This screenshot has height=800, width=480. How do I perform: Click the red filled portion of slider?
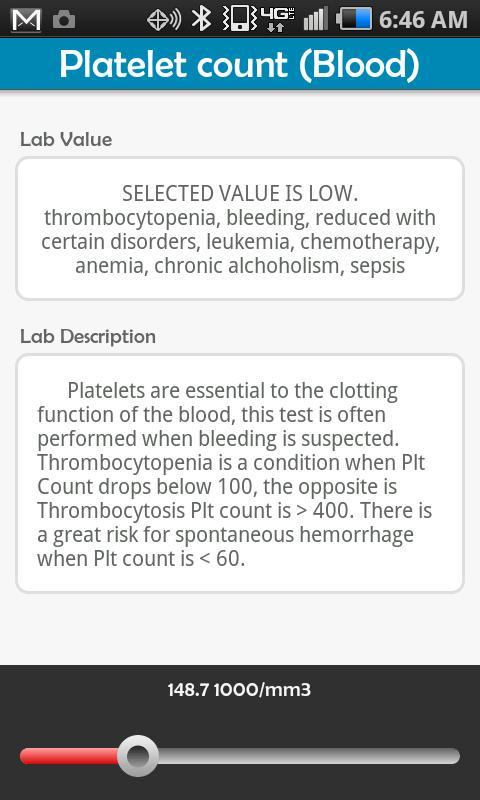[x=69, y=756]
